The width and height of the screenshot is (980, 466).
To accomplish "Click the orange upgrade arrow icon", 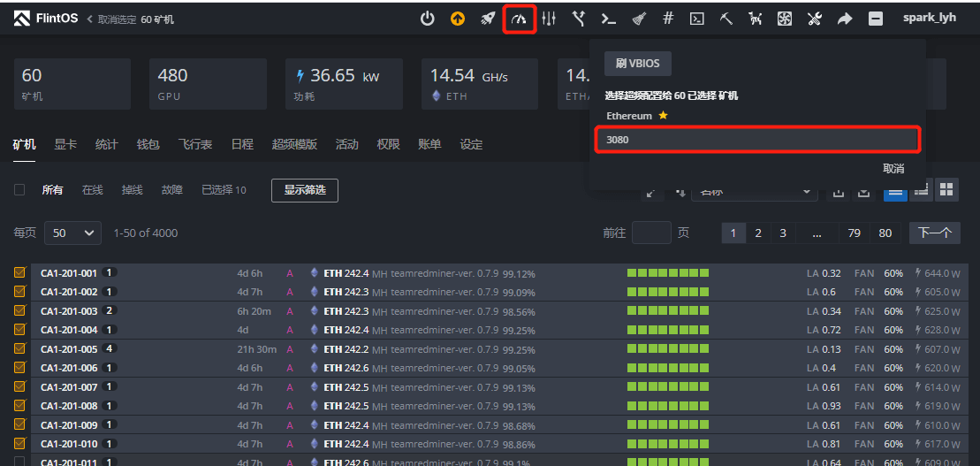I will (x=458, y=19).
